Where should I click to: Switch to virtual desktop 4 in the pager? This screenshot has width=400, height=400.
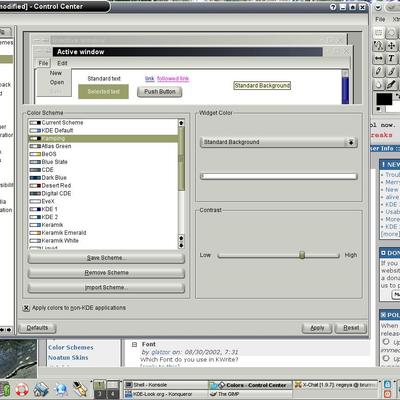pos(113,394)
